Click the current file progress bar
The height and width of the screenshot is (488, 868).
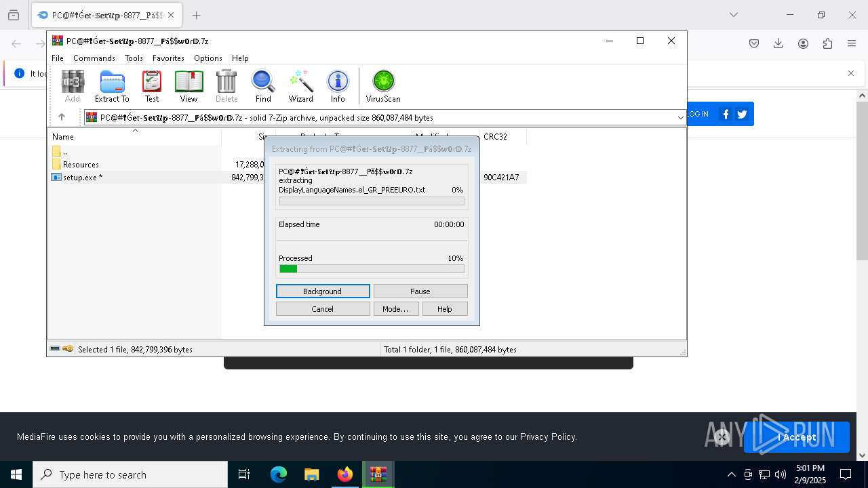(x=372, y=201)
